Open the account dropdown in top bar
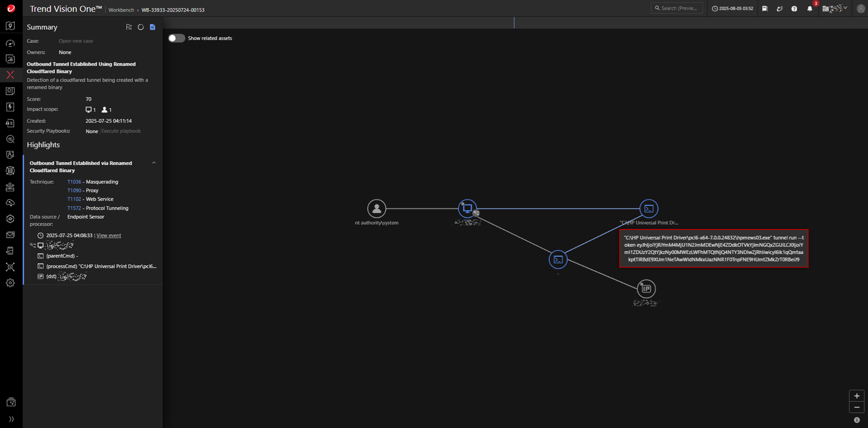The image size is (868, 428). tap(835, 8)
